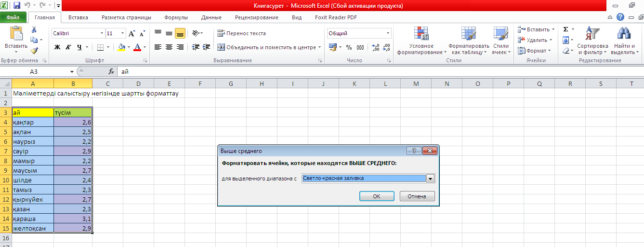Click the formula bar containing ай
644x247 pixels.
click(381, 71)
